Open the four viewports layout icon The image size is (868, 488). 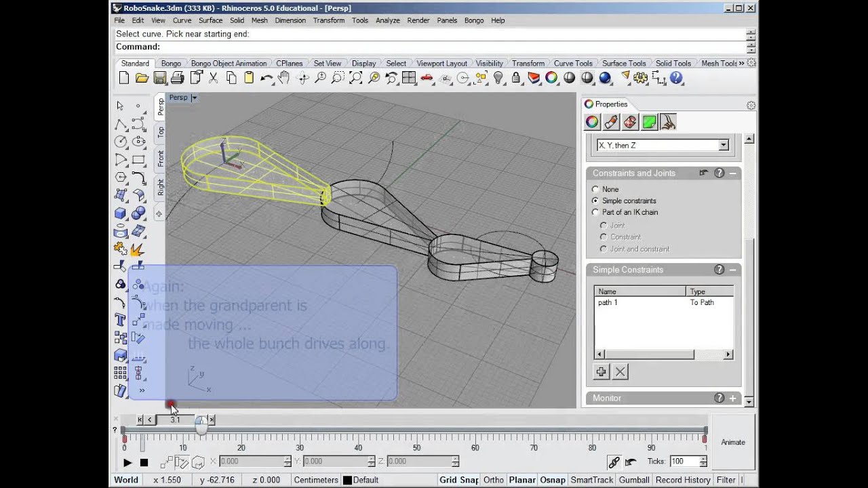pyautogui.click(x=409, y=78)
